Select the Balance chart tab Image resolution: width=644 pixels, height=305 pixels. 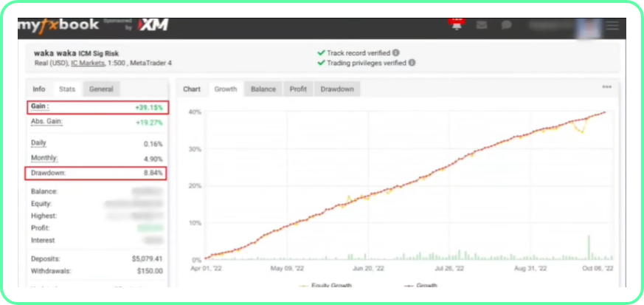point(263,89)
